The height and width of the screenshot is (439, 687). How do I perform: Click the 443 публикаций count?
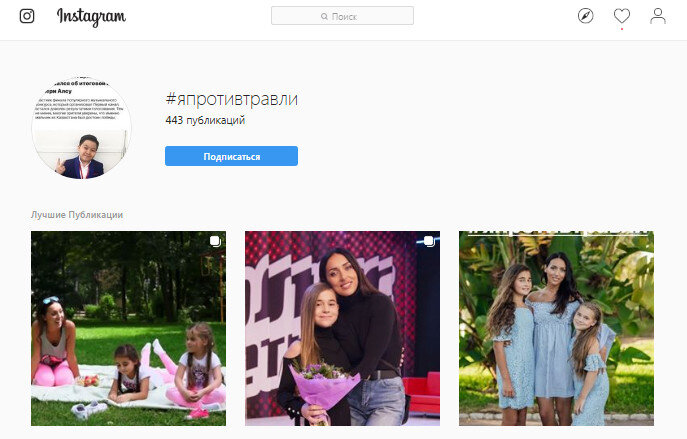click(x=205, y=120)
